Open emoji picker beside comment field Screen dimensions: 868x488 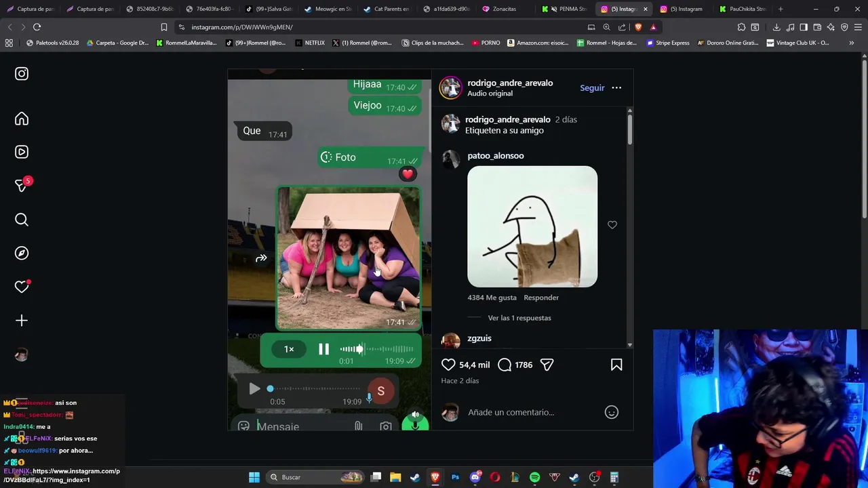(612, 412)
